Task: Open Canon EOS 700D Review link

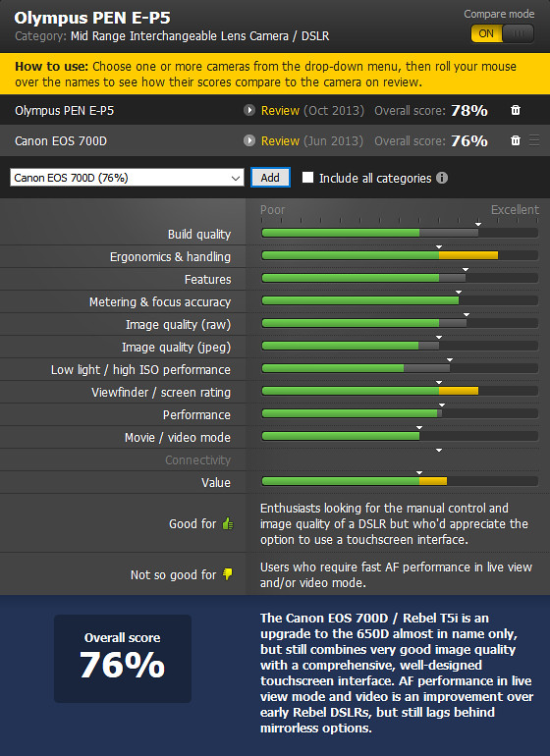Action: [x=280, y=140]
